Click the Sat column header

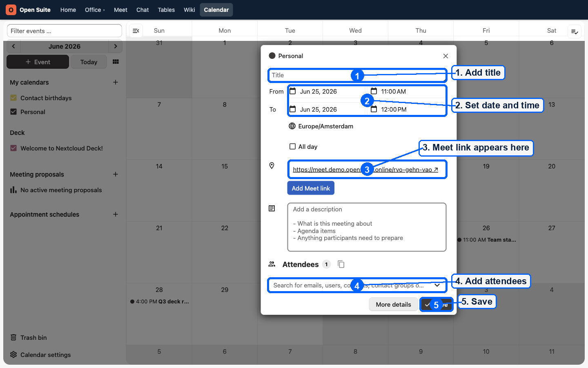tap(552, 30)
